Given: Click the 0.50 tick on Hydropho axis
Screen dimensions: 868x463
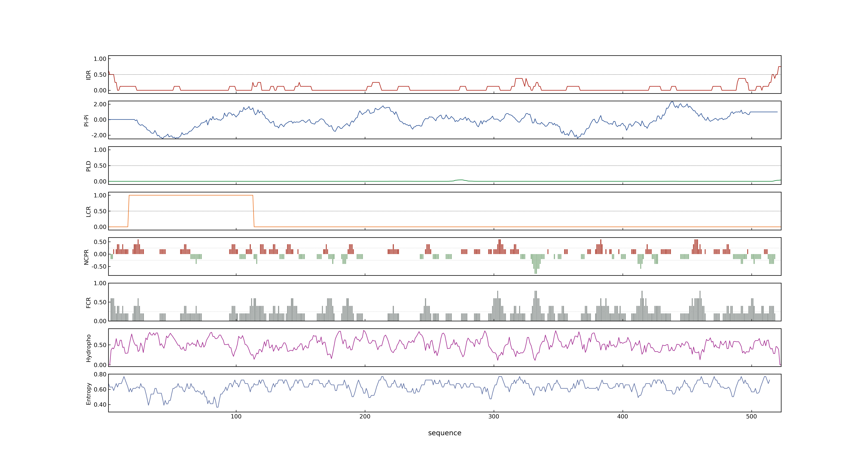Looking at the screenshot, I should pyautogui.click(x=100, y=345).
